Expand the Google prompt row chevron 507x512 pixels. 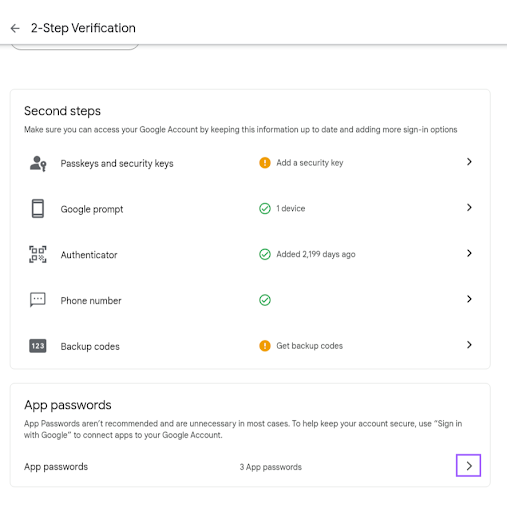coord(469,207)
